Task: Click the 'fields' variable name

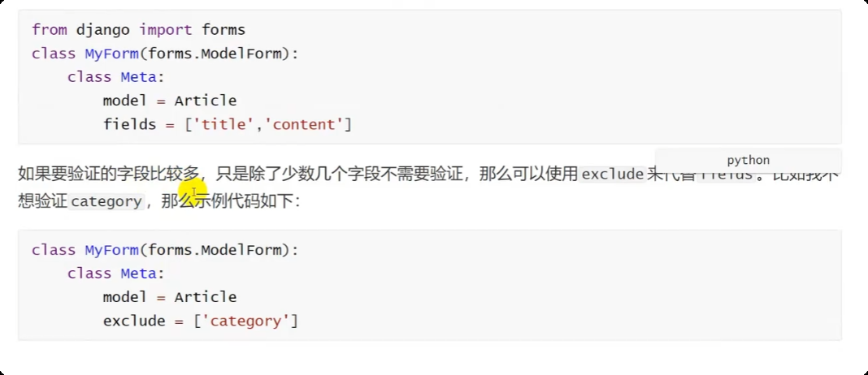Action: (x=129, y=124)
